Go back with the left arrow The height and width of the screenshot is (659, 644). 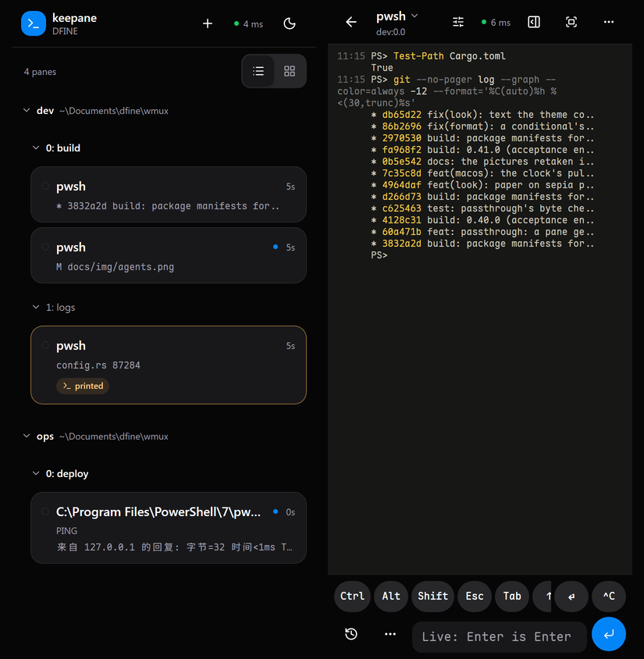(351, 22)
